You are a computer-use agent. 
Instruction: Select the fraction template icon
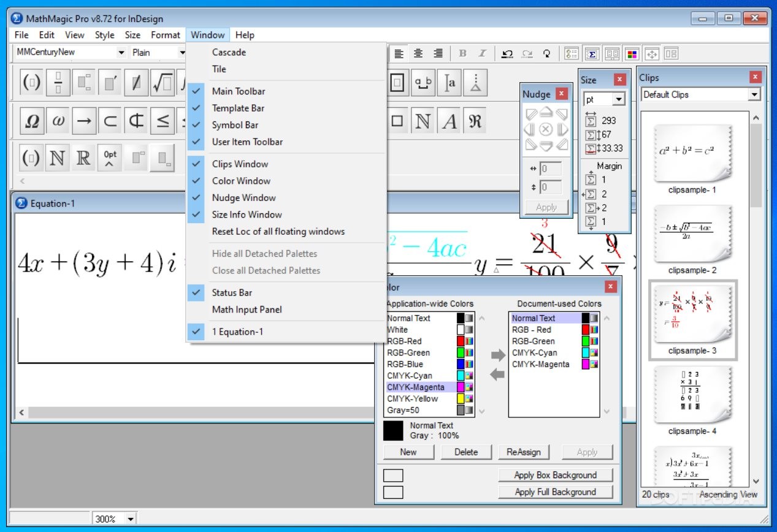(x=58, y=83)
